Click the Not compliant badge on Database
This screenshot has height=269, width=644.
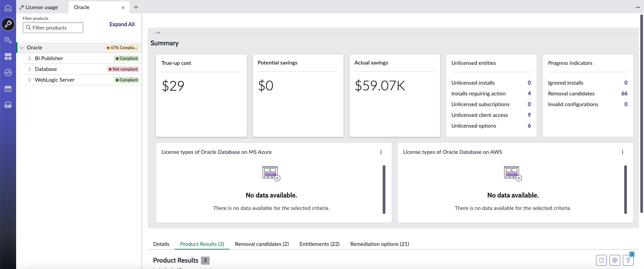(x=123, y=69)
